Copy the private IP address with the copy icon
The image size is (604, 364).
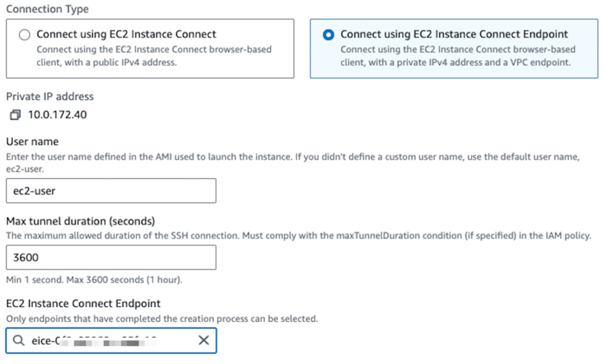(x=15, y=116)
